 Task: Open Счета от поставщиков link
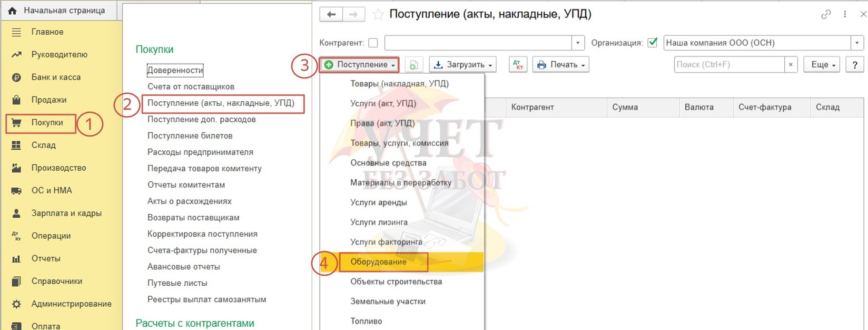coord(190,87)
